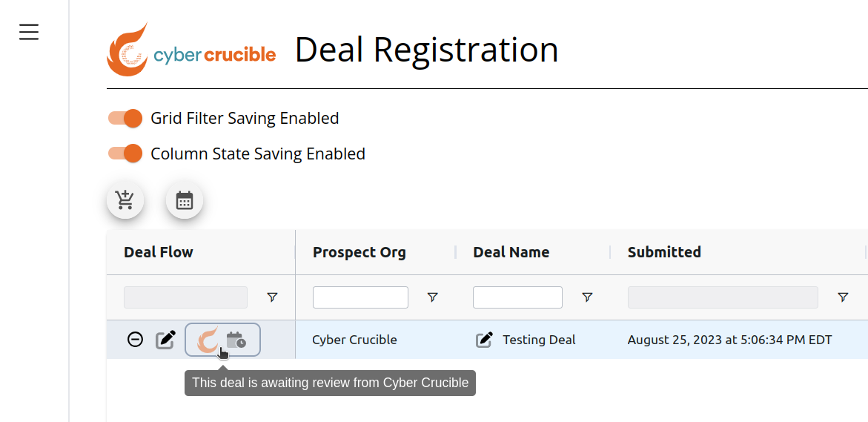
Task: Click the calendar clock icon in Deal Flow
Action: click(236, 340)
